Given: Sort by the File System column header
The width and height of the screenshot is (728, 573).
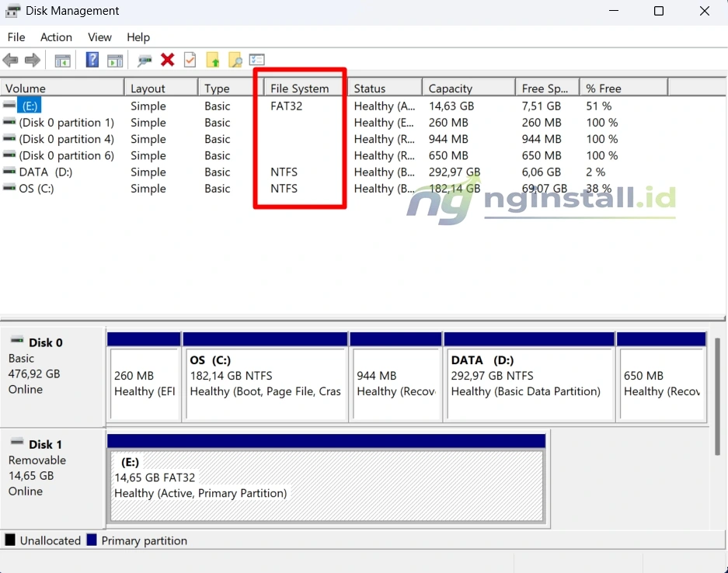Looking at the screenshot, I should (305, 89).
